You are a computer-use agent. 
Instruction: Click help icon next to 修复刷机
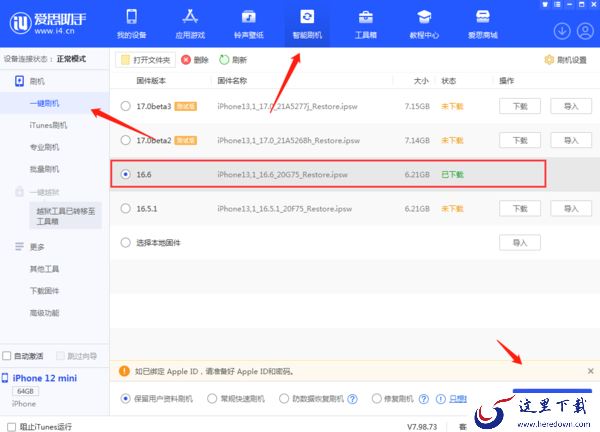[424, 399]
